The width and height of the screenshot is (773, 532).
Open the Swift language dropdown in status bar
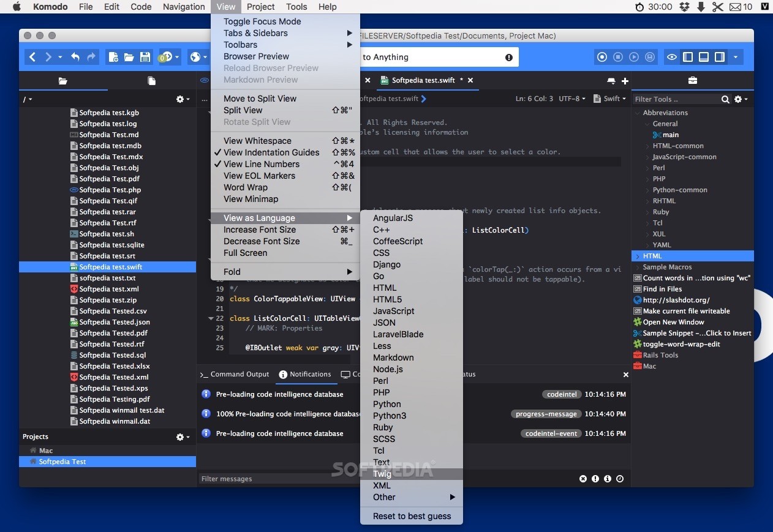click(x=611, y=99)
